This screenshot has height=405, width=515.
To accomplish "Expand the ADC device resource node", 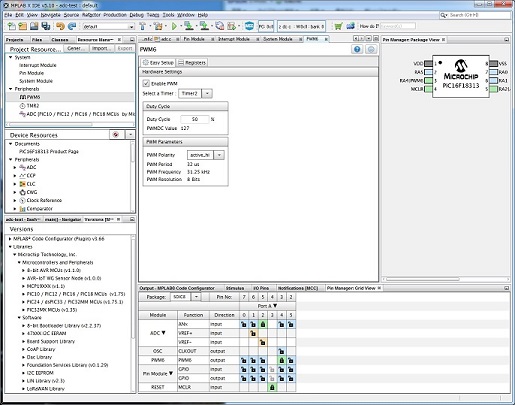I will [x=15, y=167].
